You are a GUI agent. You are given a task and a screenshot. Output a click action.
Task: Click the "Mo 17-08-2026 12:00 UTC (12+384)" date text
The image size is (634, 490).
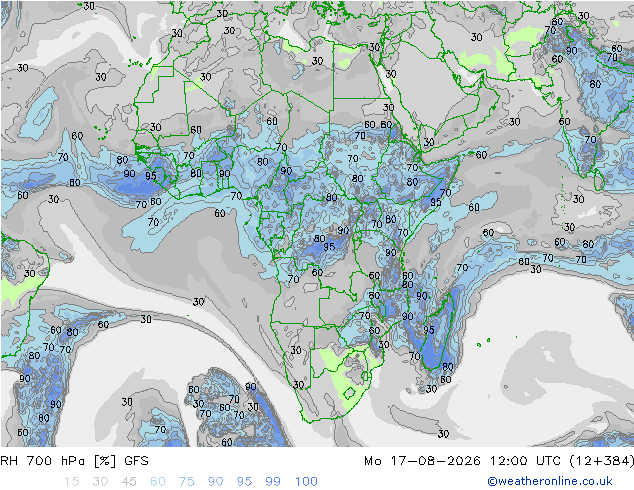(499, 461)
